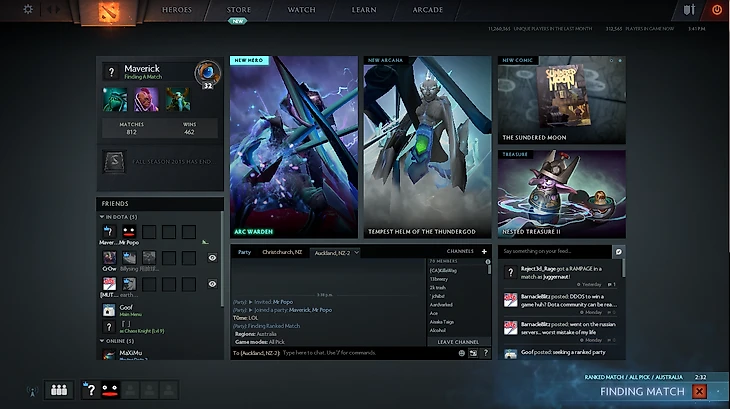Select Maverick's slot in bottom party bar
The width and height of the screenshot is (730, 409).
[91, 390]
